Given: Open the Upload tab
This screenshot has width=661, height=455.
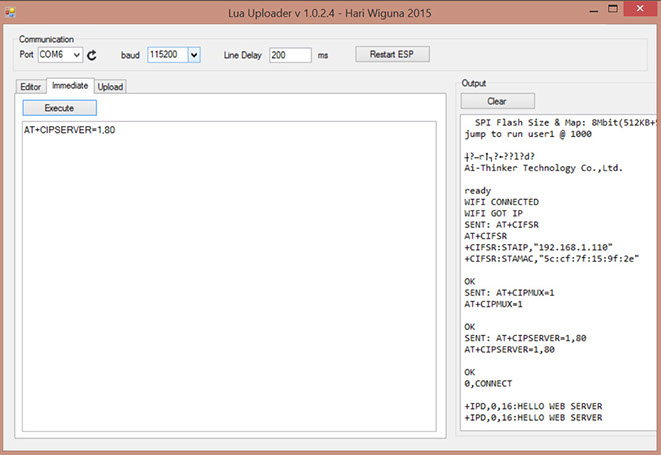Looking at the screenshot, I should [110, 86].
